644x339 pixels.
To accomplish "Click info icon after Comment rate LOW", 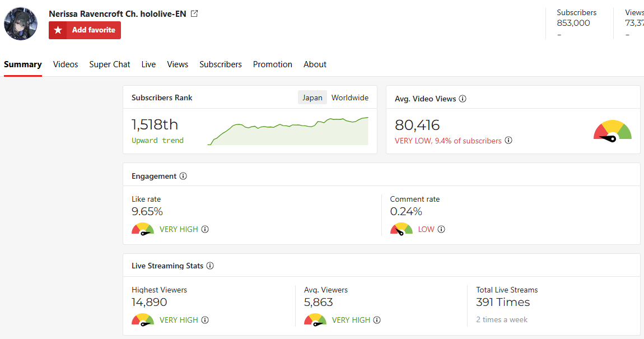I will point(441,229).
